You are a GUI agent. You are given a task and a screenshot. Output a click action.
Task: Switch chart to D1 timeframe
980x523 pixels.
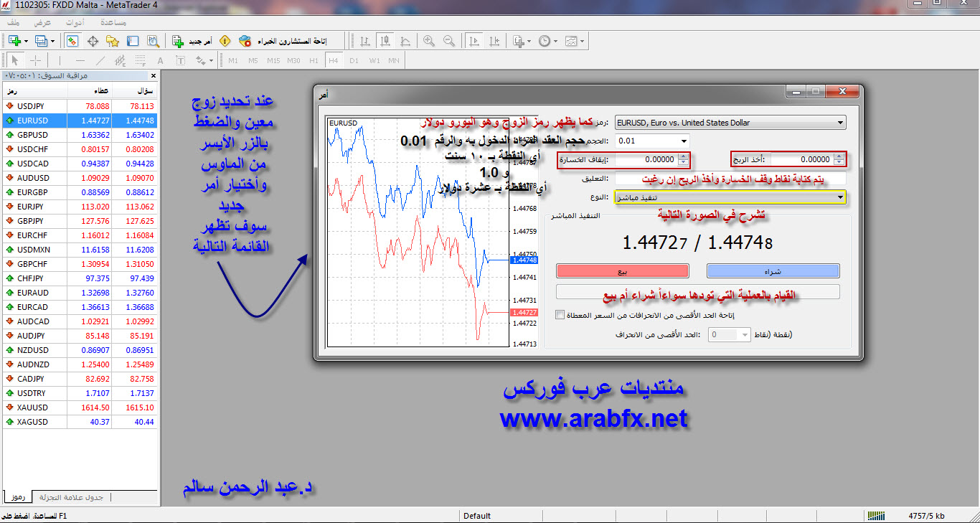click(354, 60)
